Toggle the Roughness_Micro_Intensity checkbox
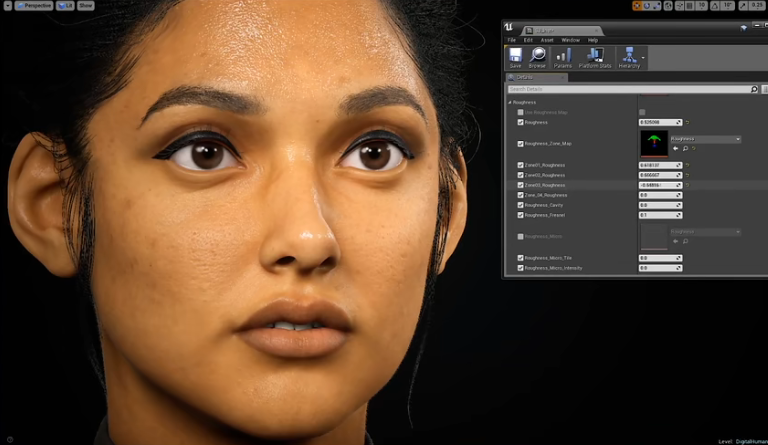The height and width of the screenshot is (445, 768). 520,268
